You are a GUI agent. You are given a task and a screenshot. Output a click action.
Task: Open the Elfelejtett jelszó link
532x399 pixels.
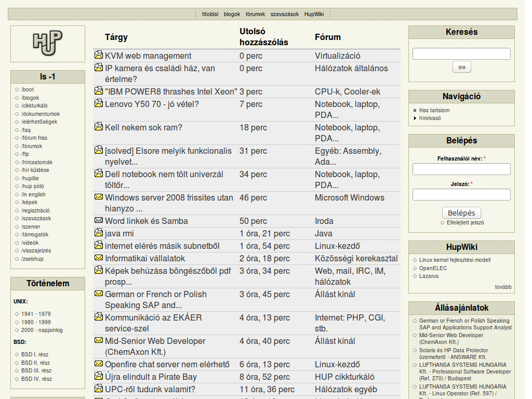pos(465,222)
